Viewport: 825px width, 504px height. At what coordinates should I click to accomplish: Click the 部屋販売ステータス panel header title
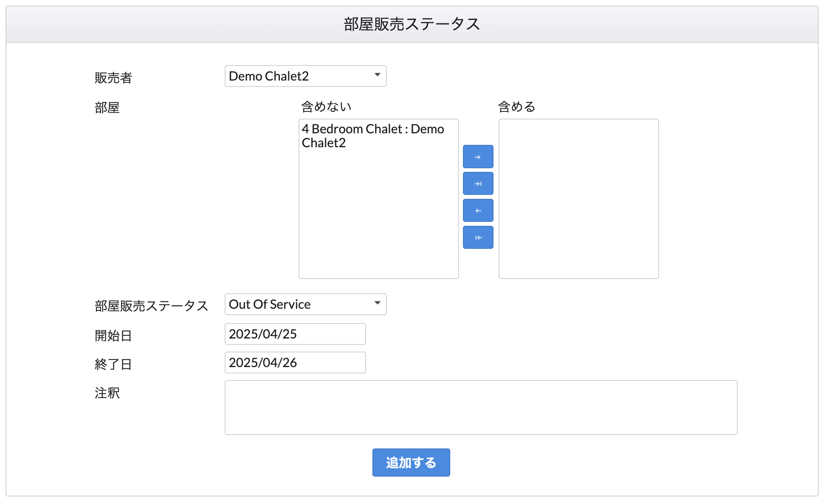(x=412, y=24)
